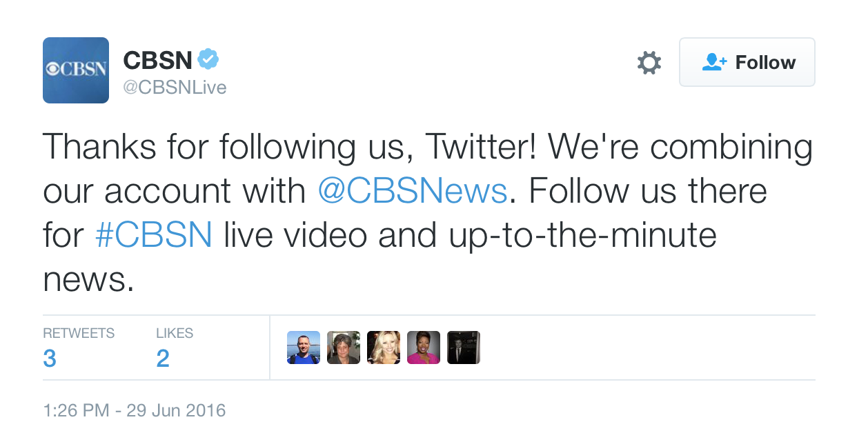Open the #CBSN hashtag link
Viewport: 868px width, 433px height.
click(x=153, y=236)
